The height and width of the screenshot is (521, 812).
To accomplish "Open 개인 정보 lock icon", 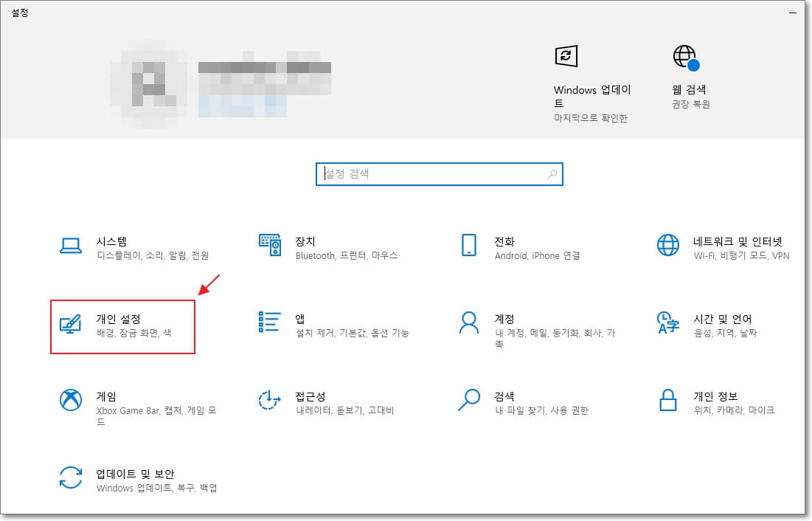I will point(667,402).
